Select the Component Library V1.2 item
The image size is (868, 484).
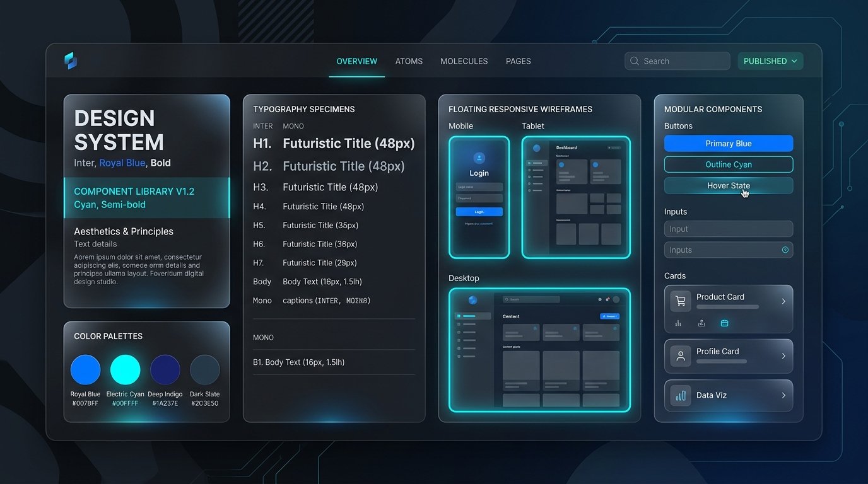coord(146,198)
